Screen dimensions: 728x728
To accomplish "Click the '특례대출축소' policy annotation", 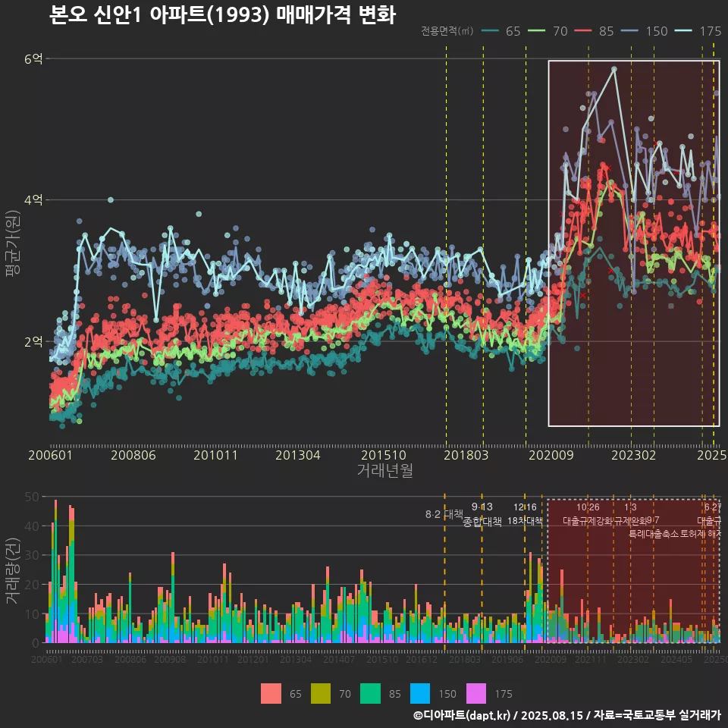I will [x=654, y=534].
